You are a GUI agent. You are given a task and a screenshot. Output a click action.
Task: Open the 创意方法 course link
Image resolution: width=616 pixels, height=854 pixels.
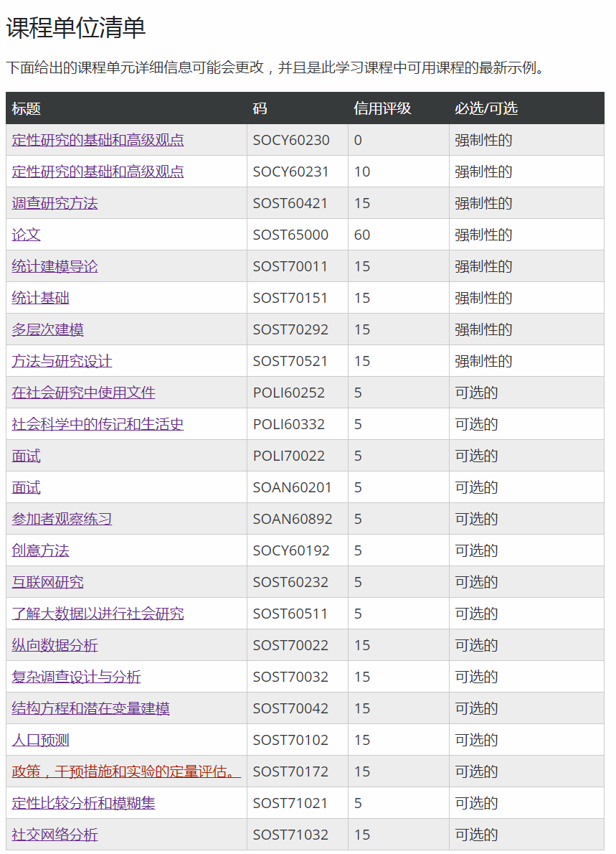coord(40,550)
